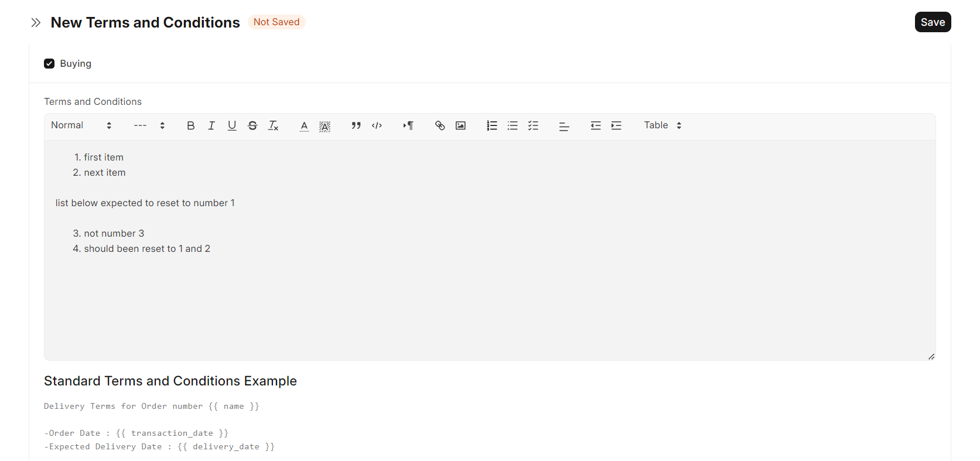
Task: Click on 'not number 3' list entry
Action: click(114, 233)
